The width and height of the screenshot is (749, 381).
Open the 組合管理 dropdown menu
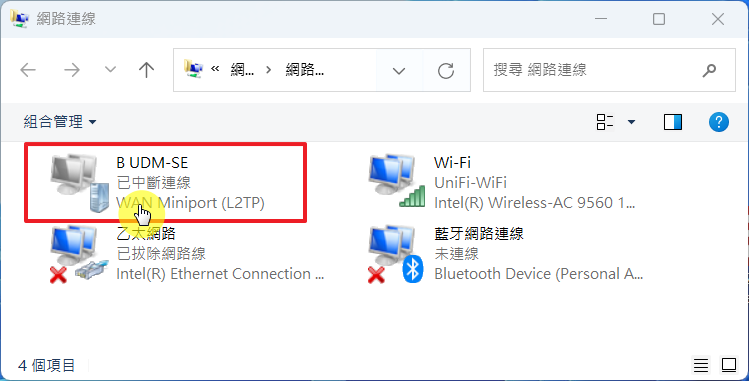tap(60, 122)
